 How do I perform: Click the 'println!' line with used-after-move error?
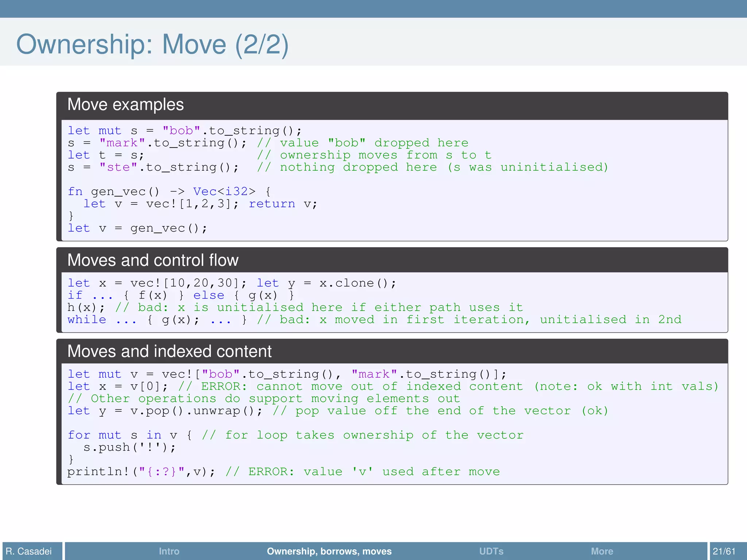(141, 472)
